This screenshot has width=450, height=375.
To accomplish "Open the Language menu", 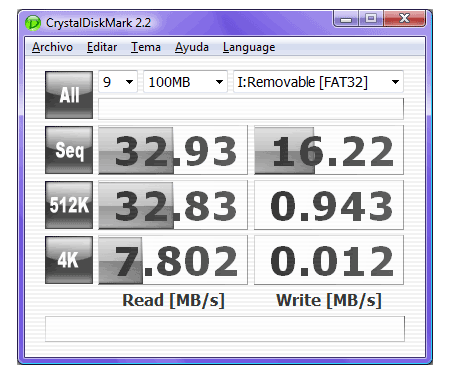I will [x=249, y=47].
